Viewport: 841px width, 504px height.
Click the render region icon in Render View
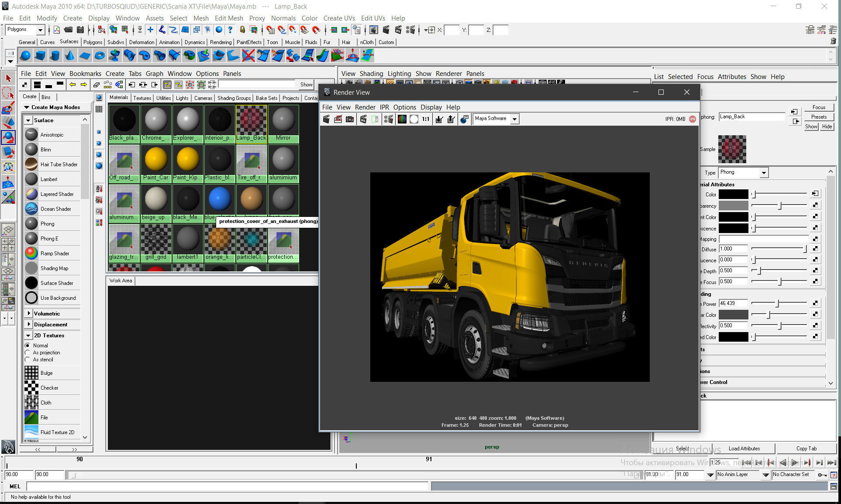point(338,119)
